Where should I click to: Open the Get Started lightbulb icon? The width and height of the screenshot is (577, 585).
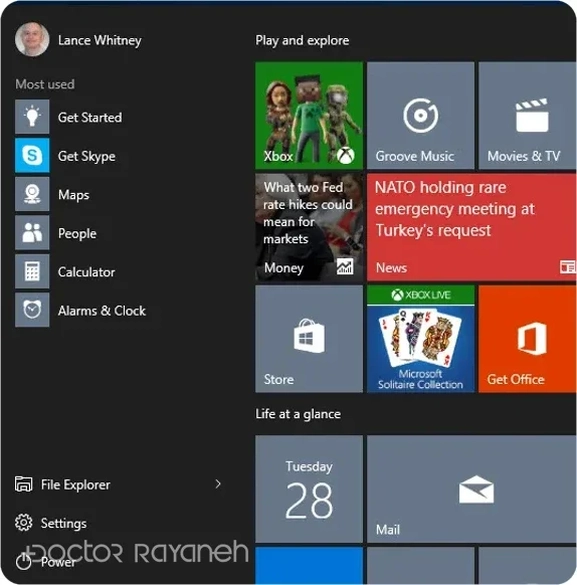(32, 117)
